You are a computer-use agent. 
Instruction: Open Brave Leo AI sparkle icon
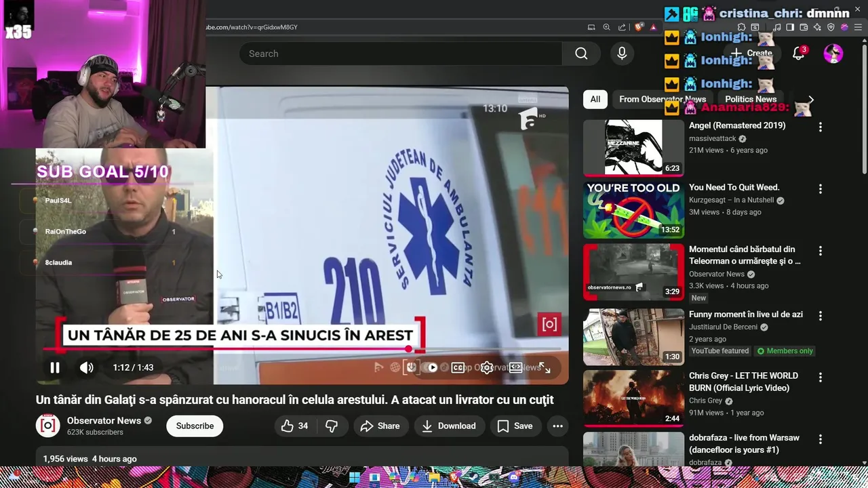coord(817,27)
